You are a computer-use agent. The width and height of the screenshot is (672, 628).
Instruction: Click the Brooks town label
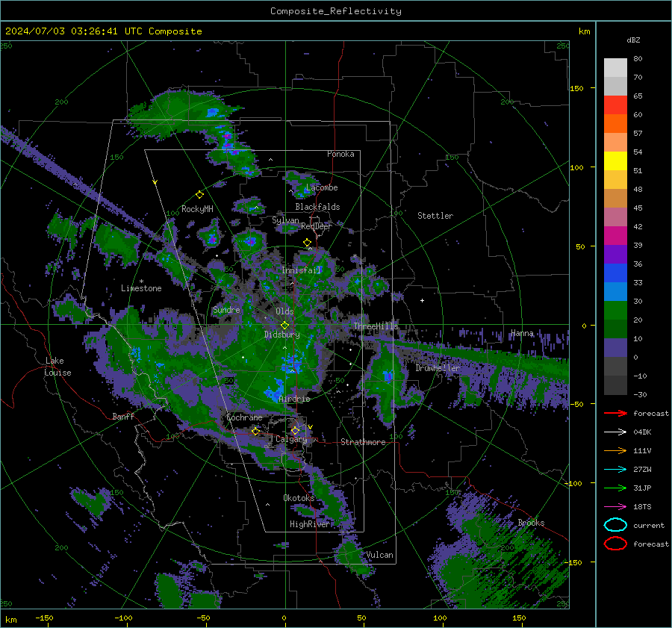point(531,523)
